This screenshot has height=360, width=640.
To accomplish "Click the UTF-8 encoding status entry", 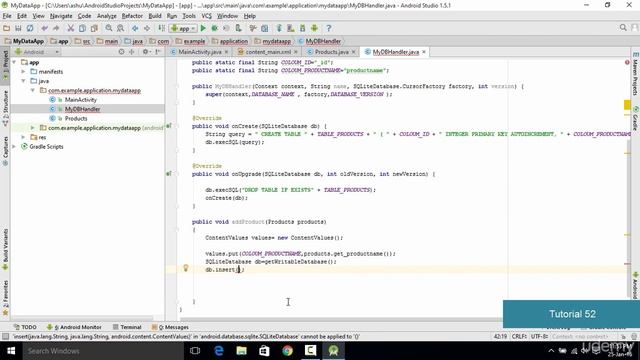I will coord(539,336).
